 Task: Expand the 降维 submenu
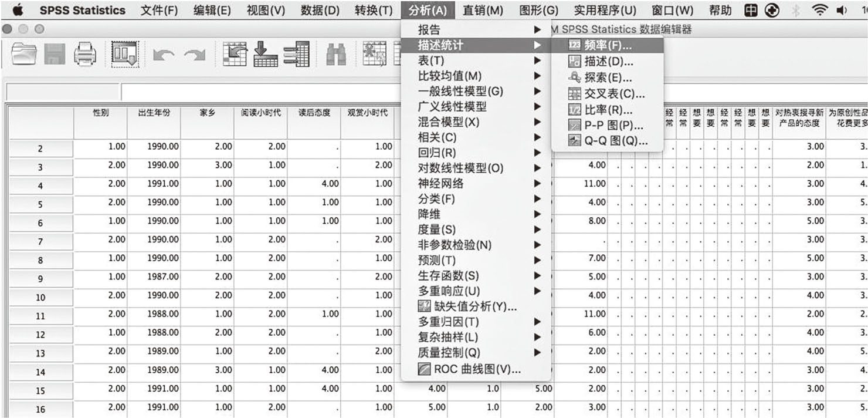point(476,214)
